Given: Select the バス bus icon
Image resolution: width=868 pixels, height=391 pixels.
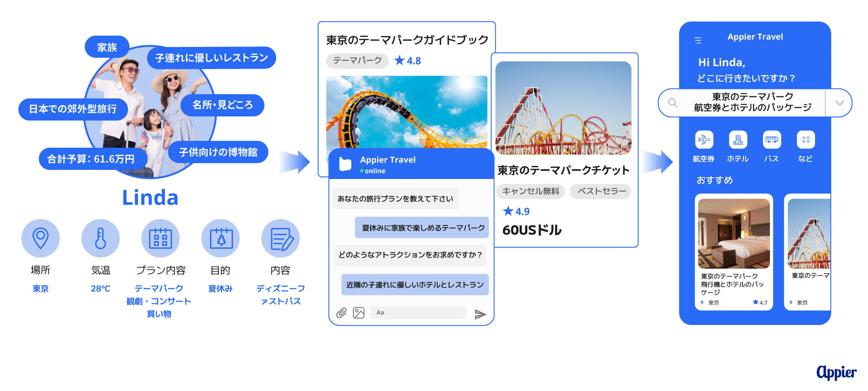Looking at the screenshot, I should [772, 140].
